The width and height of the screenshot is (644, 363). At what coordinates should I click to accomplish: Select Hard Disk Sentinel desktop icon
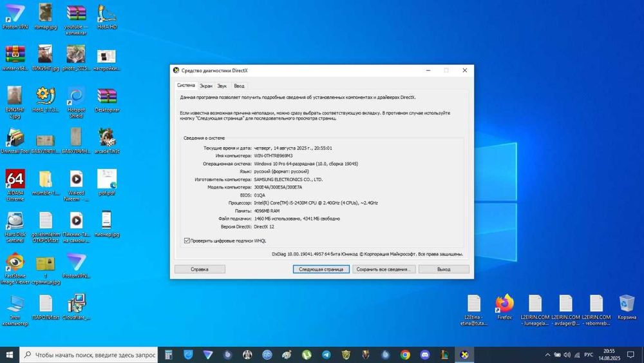[x=15, y=227]
